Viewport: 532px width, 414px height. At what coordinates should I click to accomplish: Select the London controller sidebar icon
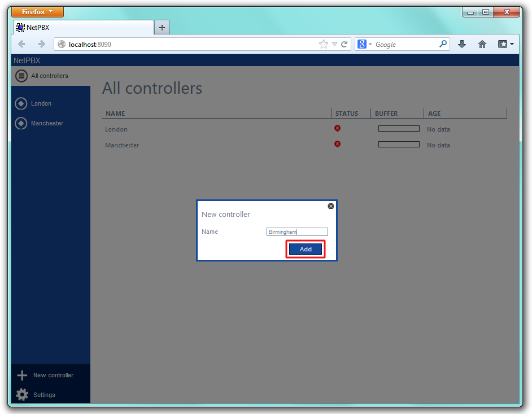pyautogui.click(x=21, y=103)
